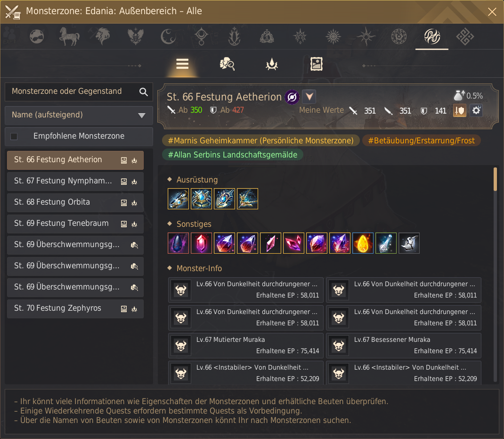Open St. 69 Festung Tenebraum entry

pyautogui.click(x=75, y=224)
